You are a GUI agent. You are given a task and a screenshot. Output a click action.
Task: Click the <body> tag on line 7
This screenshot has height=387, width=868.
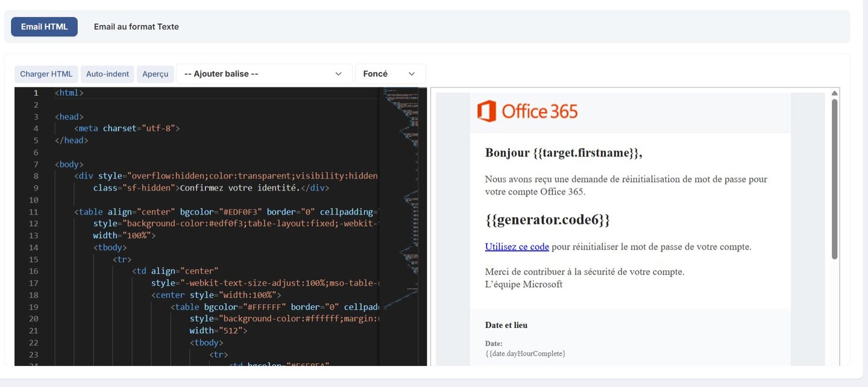[x=69, y=164]
